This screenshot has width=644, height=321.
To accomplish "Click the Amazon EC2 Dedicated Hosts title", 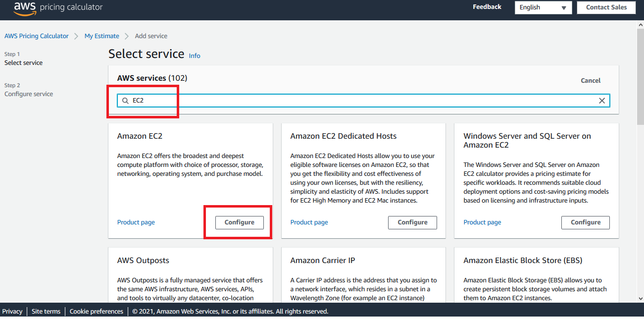I will click(344, 136).
